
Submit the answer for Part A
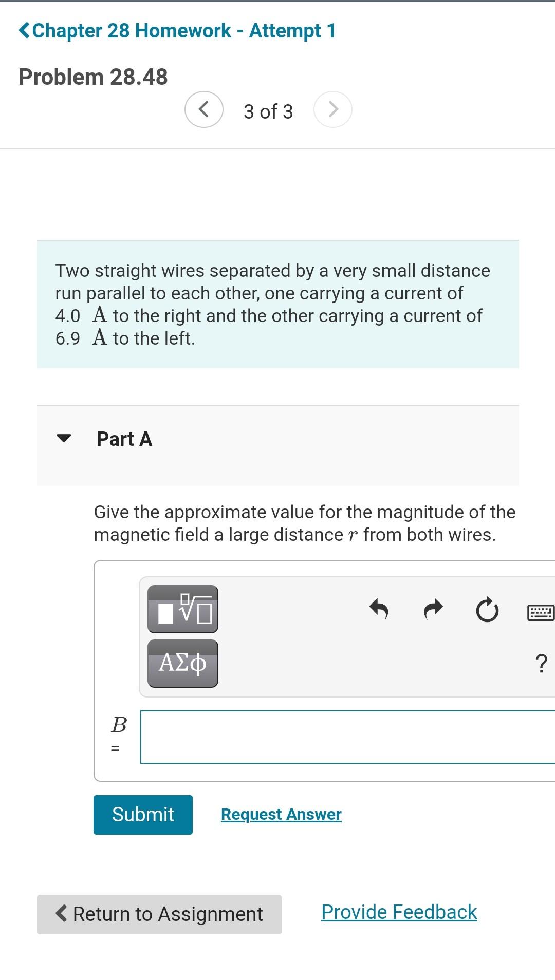[143, 815]
